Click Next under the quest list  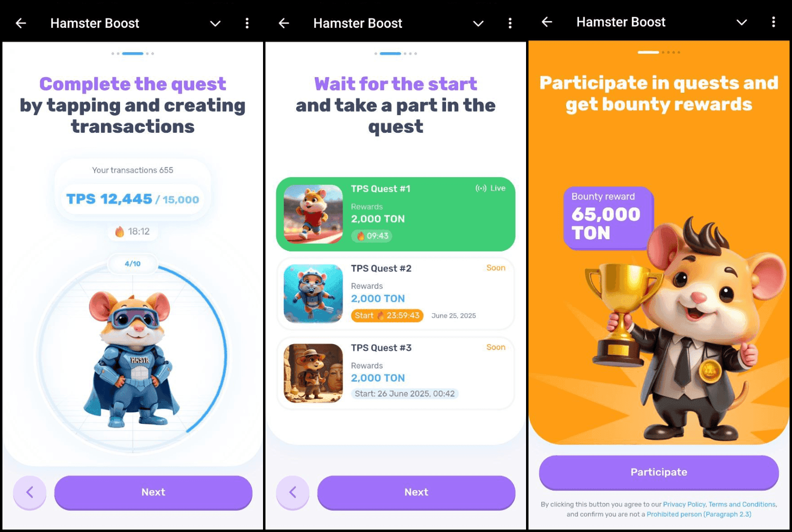point(416,492)
